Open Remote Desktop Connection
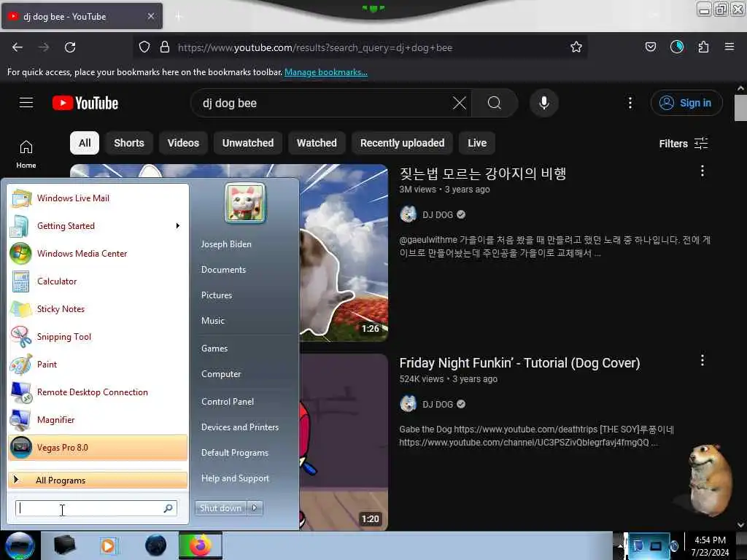 [x=98, y=392]
